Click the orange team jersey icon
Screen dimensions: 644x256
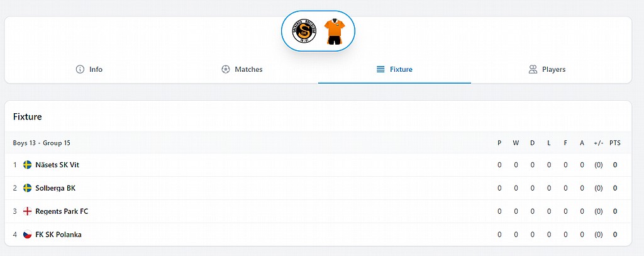333,31
